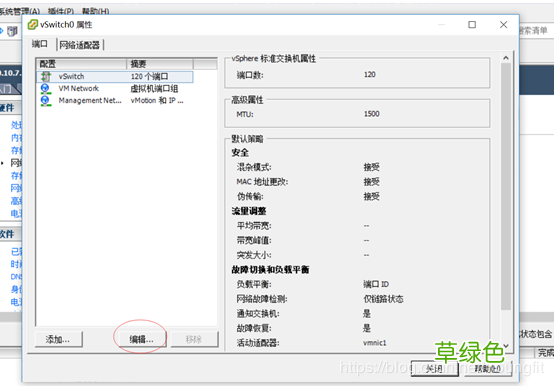Click the vSwitch0 dialog title icon
Image resolution: width=554 pixels, height=386 pixels.
click(33, 25)
